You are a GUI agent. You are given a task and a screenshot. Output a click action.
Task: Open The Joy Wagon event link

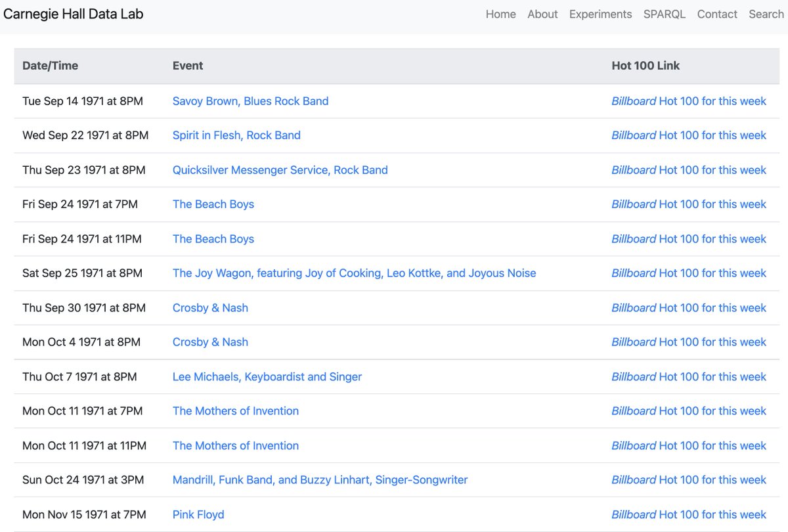[x=354, y=273]
